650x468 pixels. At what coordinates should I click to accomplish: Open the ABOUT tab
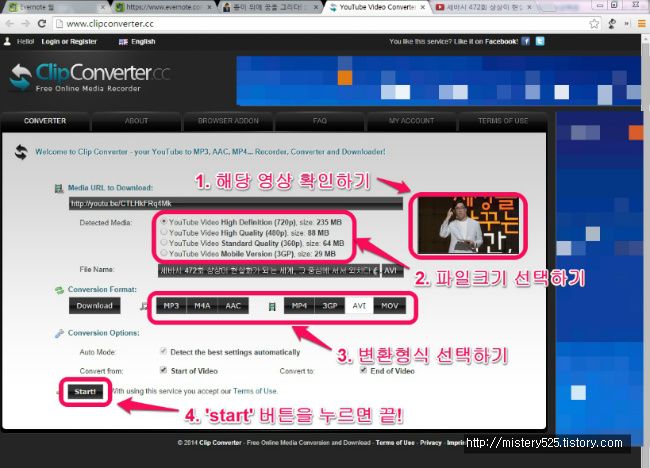click(x=136, y=121)
